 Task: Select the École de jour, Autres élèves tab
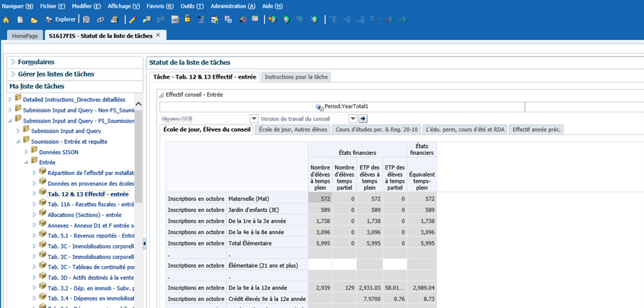point(292,130)
